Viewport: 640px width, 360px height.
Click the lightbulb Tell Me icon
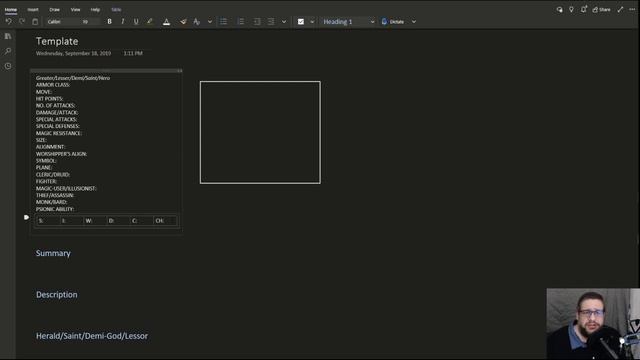[x=571, y=9]
